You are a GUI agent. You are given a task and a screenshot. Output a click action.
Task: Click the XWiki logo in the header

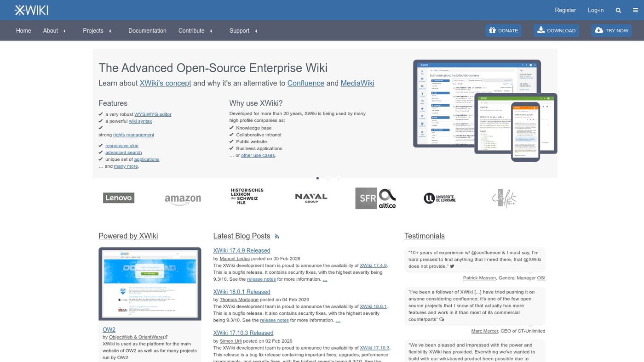(x=31, y=10)
